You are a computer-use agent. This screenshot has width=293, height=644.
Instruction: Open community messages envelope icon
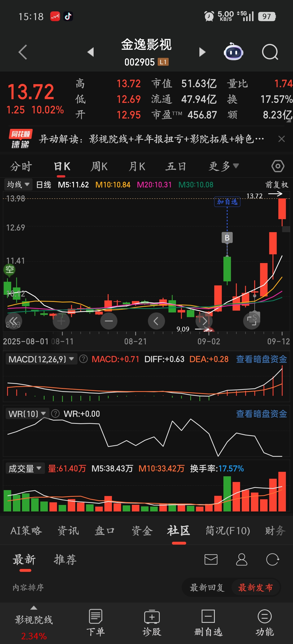pyautogui.click(x=211, y=559)
